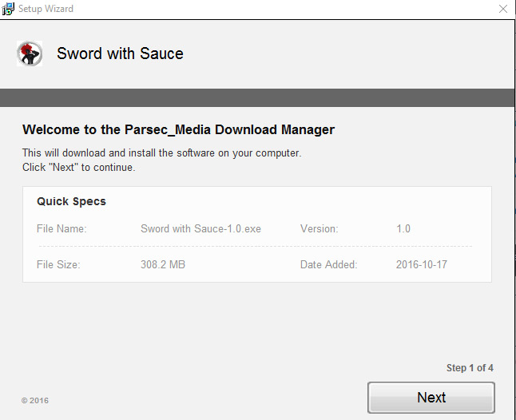Image resolution: width=516 pixels, height=420 pixels.
Task: Click the File Size label
Action: tap(58, 264)
